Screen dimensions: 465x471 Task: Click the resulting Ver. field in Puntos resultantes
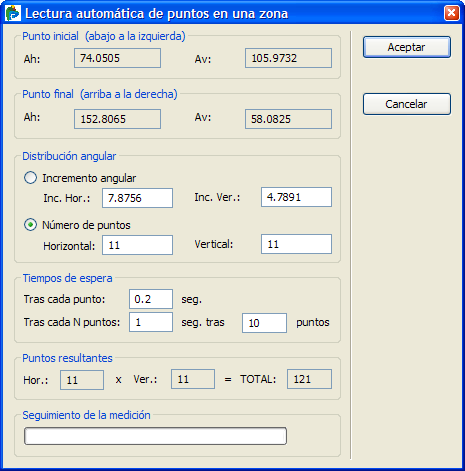tap(193, 379)
